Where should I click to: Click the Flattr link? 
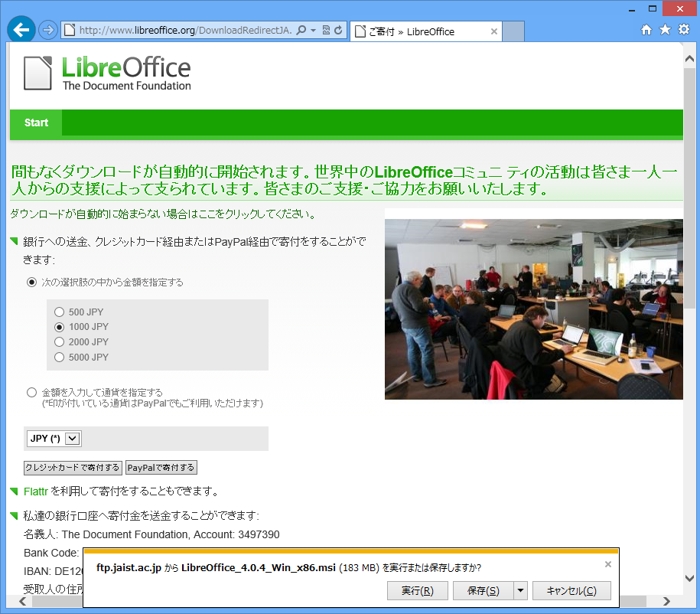click(x=36, y=492)
